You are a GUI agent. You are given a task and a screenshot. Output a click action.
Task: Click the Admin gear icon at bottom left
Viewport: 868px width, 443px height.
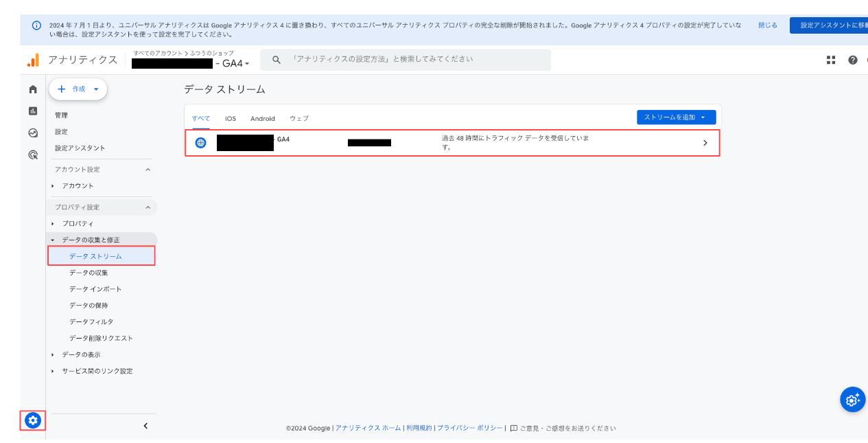tap(33, 420)
